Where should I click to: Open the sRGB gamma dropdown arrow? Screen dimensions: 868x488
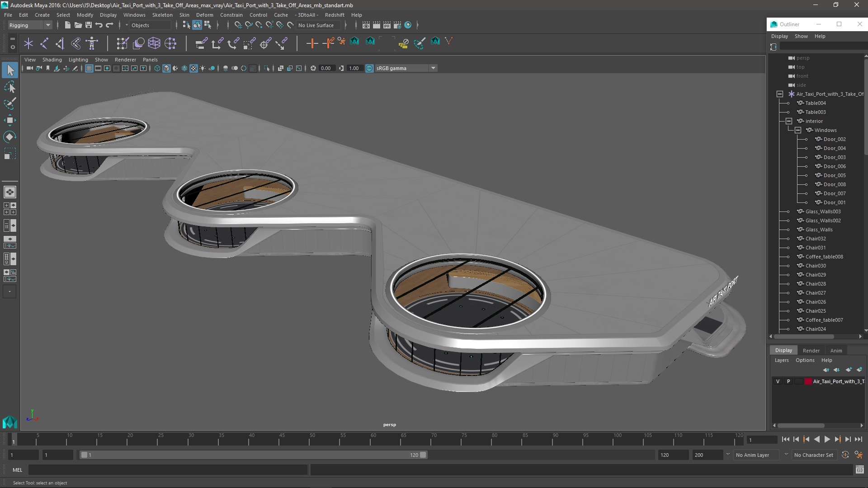tap(433, 68)
